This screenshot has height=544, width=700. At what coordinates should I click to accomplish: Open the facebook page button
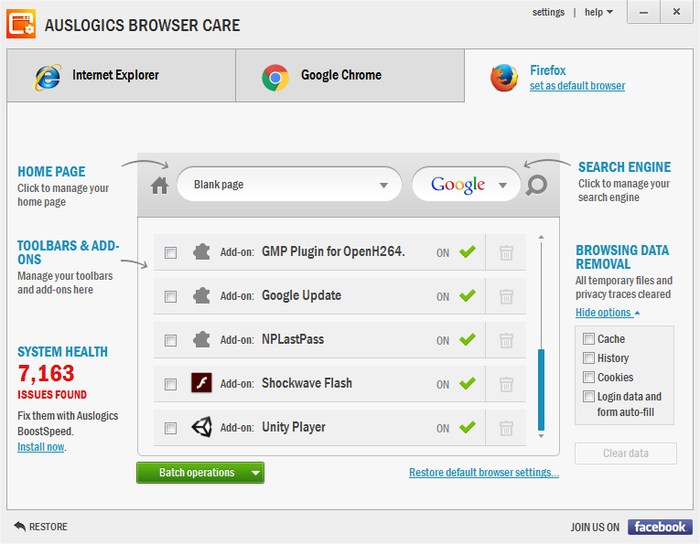click(660, 527)
